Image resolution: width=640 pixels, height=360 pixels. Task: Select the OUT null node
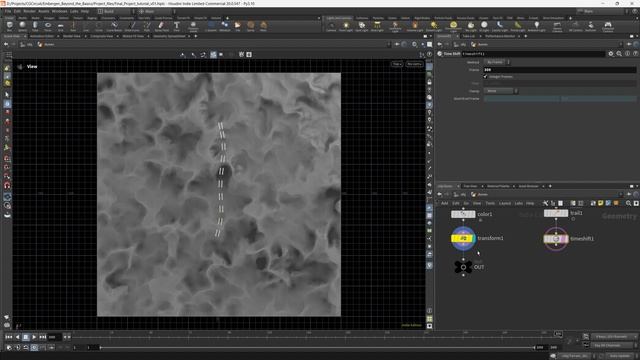pos(463,267)
